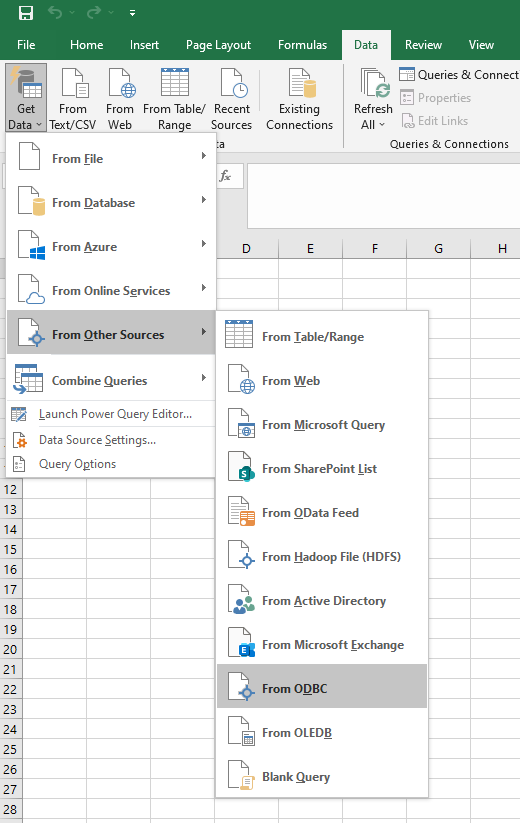Screen dimensions: 520x823
Task: Click the Insert Function fx icon
Action: click(226, 176)
